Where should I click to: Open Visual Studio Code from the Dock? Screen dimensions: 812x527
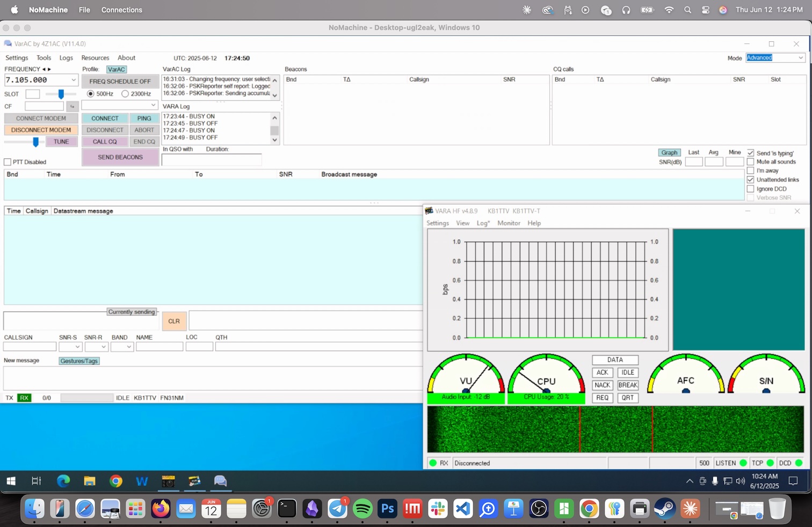tap(463, 508)
